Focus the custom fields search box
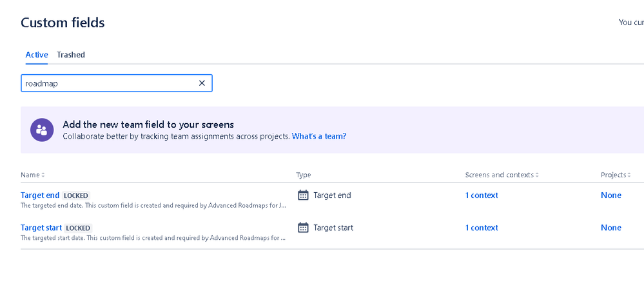The image size is (644, 296). coord(110,83)
